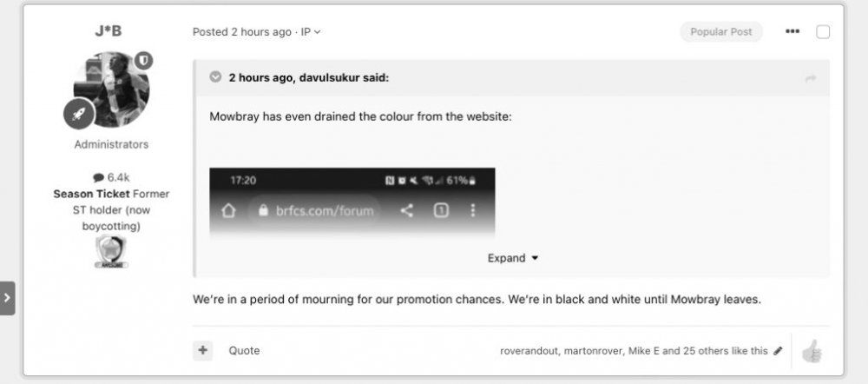This screenshot has height=384, width=868.
Task: Click the Popular Post badge
Action: [x=720, y=32]
